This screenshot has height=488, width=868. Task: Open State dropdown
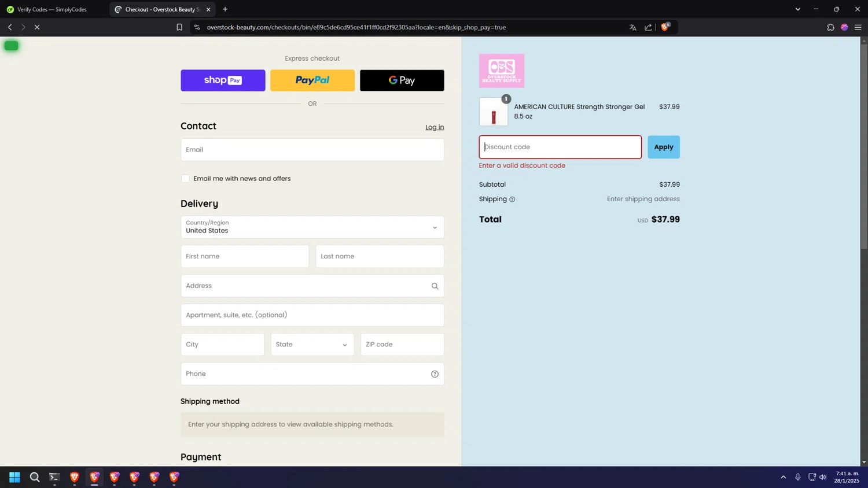pyautogui.click(x=312, y=345)
